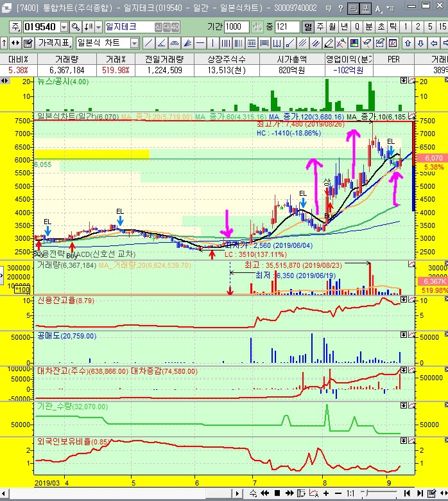
Task: Expand the 외국인보유비율 panel menu arrow
Action: tap(404, 441)
